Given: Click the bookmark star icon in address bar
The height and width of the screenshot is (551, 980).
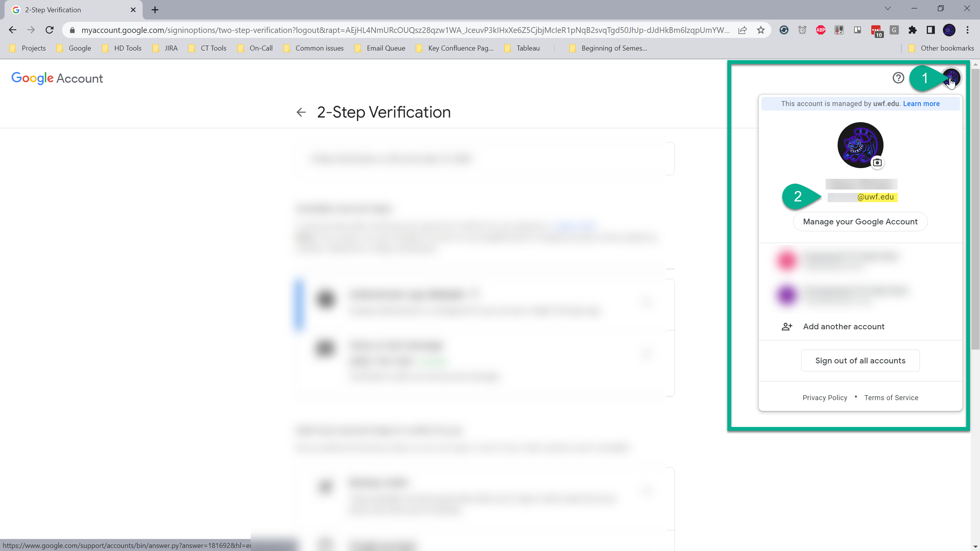Looking at the screenshot, I should (x=761, y=29).
